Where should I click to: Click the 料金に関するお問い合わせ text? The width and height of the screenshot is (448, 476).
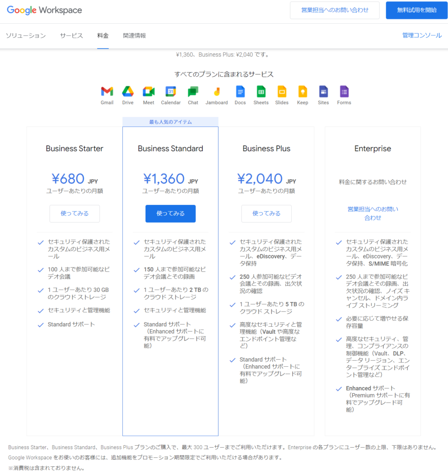[x=373, y=182]
